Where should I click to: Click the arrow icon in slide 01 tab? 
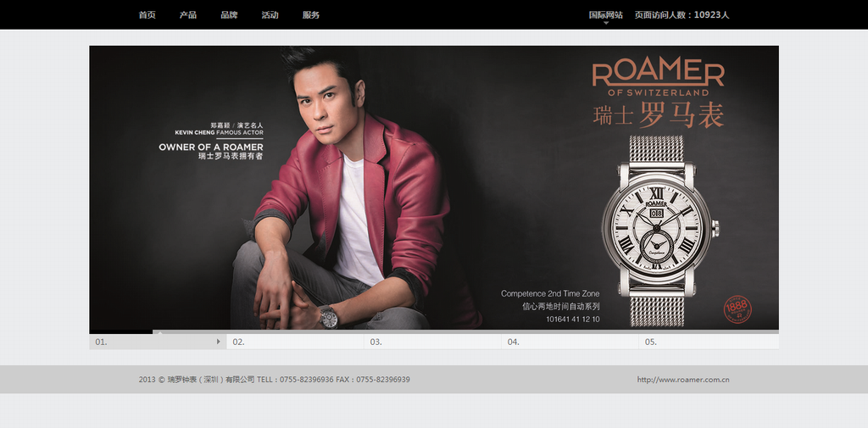pyautogui.click(x=219, y=342)
